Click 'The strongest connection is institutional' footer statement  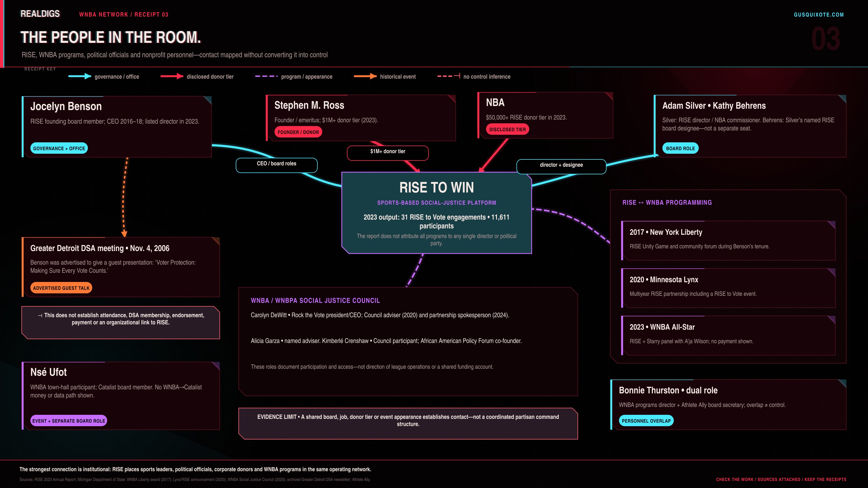[x=195, y=470]
